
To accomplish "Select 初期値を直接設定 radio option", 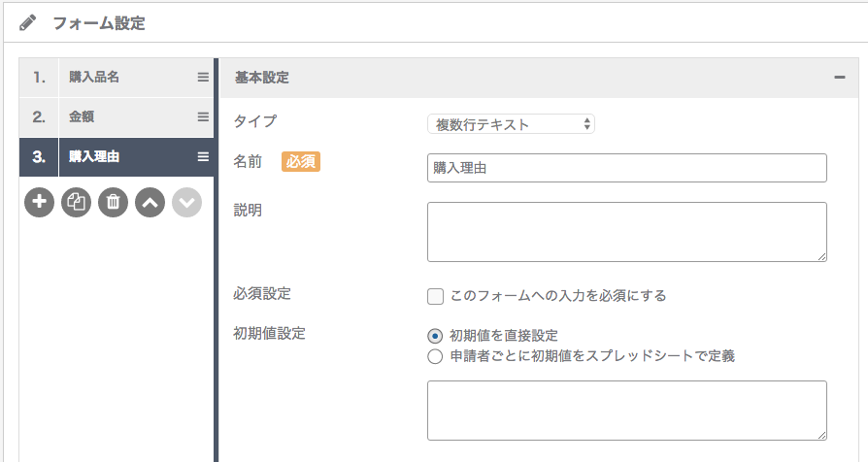I will click(435, 336).
